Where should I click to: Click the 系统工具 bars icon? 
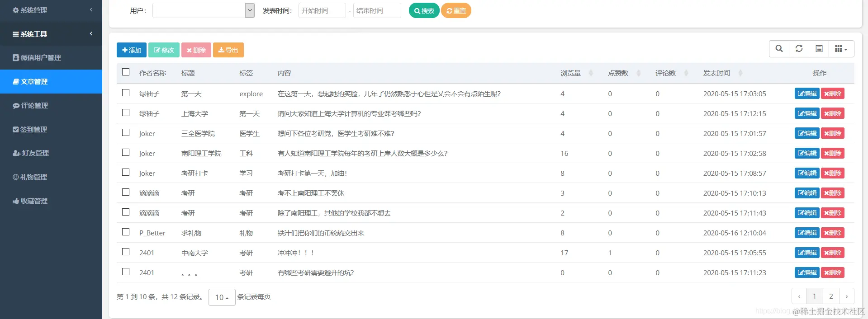point(16,34)
